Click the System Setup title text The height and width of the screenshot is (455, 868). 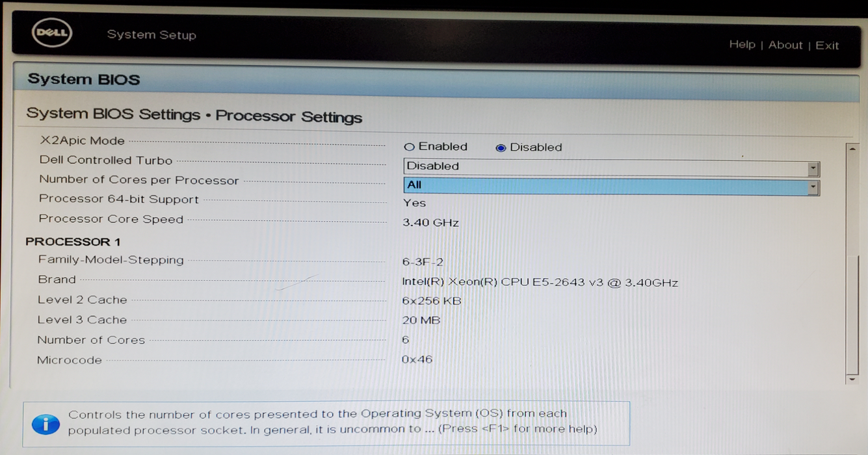(151, 35)
